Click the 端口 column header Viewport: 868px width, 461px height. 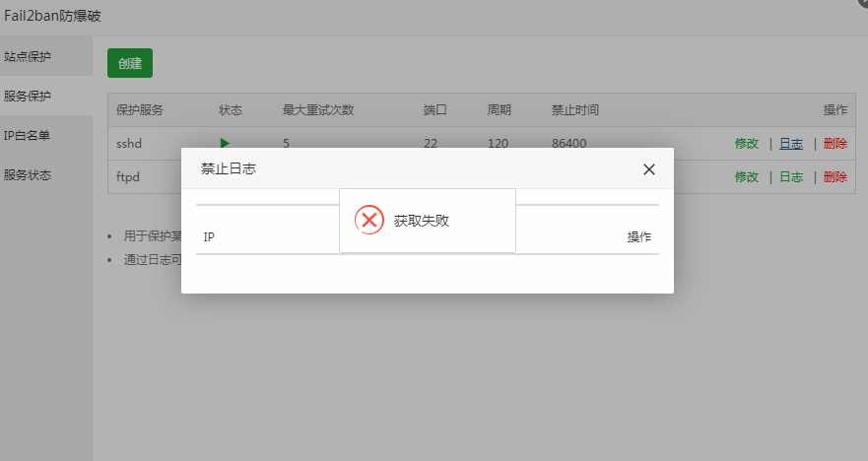(x=435, y=110)
